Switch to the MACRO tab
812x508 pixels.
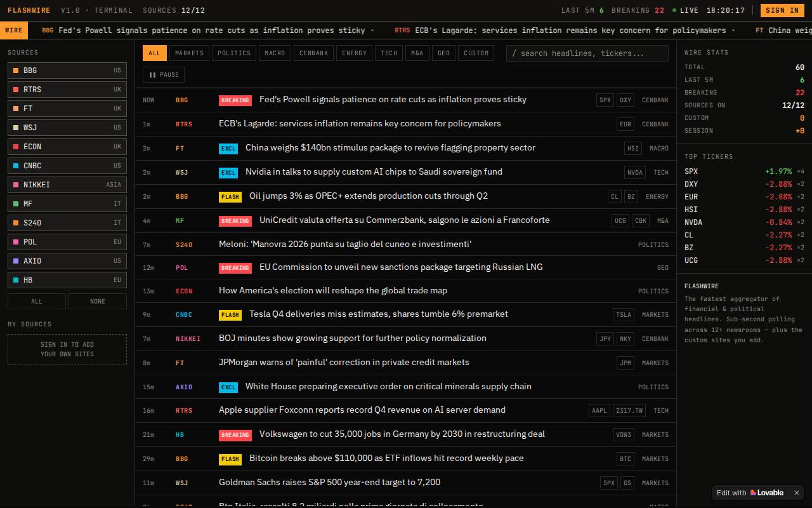coord(275,53)
